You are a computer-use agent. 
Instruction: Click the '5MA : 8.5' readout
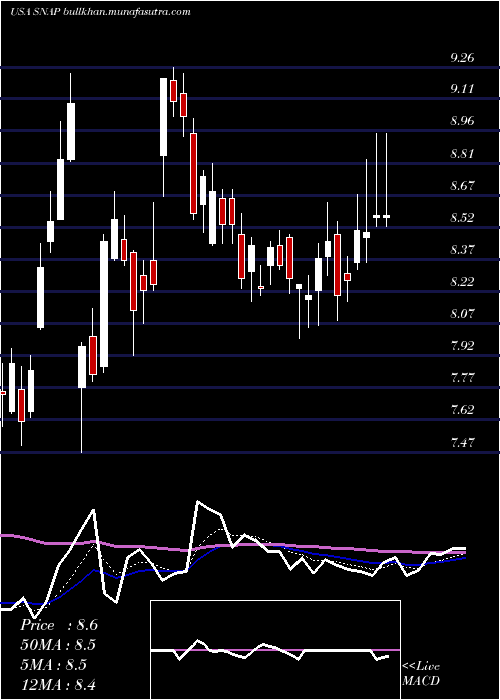coord(54,665)
